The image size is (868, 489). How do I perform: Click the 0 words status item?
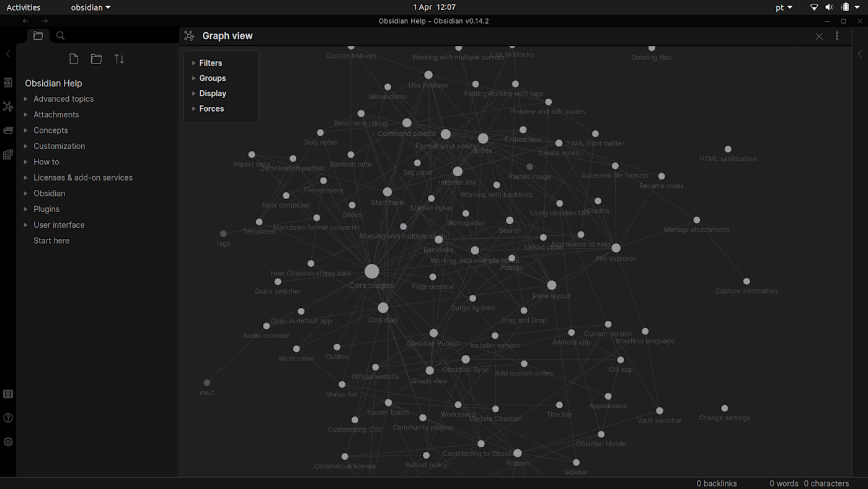tap(784, 483)
